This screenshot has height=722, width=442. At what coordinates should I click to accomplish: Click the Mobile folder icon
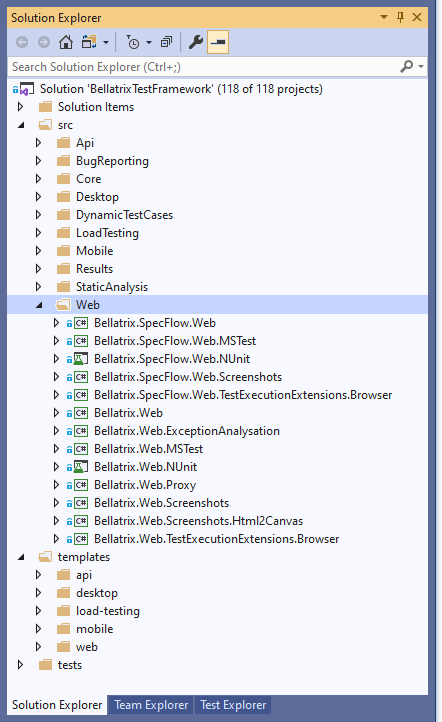click(x=63, y=251)
